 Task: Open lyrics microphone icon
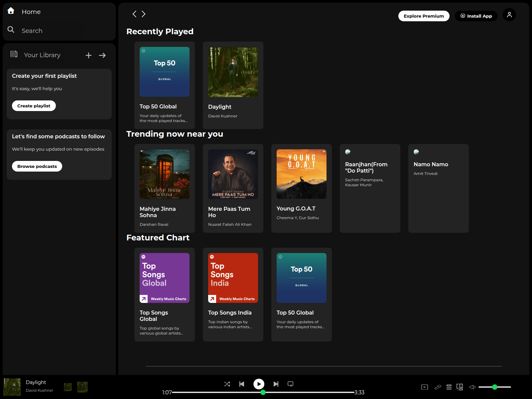[438, 387]
